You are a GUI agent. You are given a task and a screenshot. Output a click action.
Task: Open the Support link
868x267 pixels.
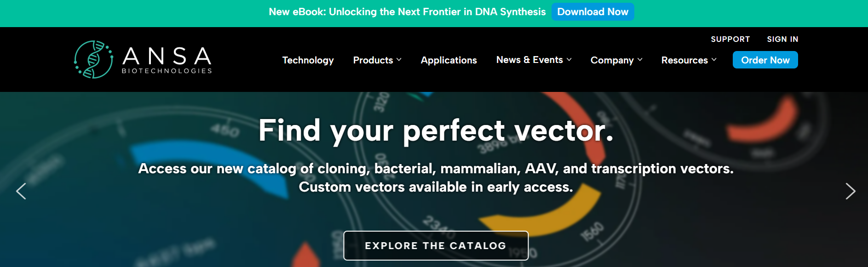[x=730, y=40]
